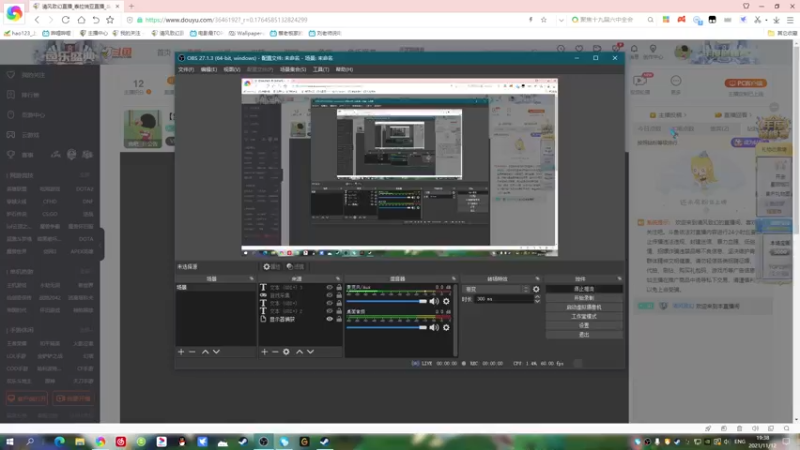This screenshot has height=450, width=800.
Task: Click 开始录制 to start recording
Action: 584,298
